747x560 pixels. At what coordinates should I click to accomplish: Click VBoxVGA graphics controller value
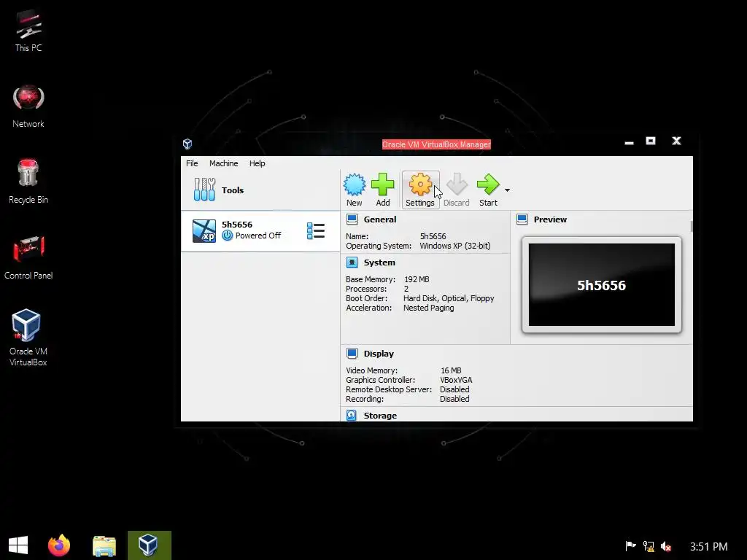456,379
